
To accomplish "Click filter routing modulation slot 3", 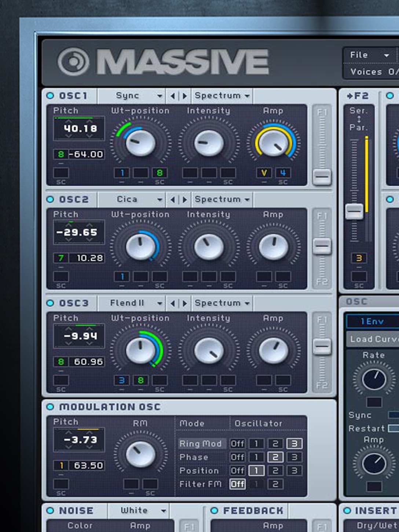I will (359, 258).
